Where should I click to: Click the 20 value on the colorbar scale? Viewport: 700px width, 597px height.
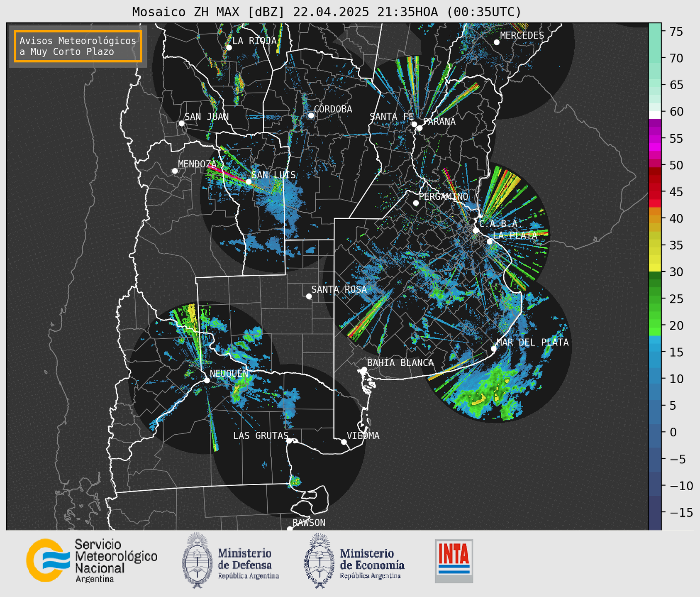pos(676,325)
